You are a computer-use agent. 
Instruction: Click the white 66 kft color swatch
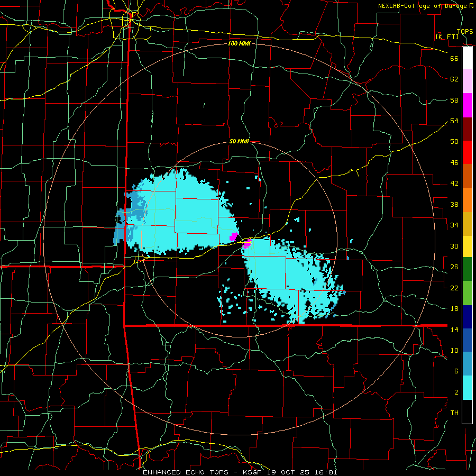[x=467, y=58]
